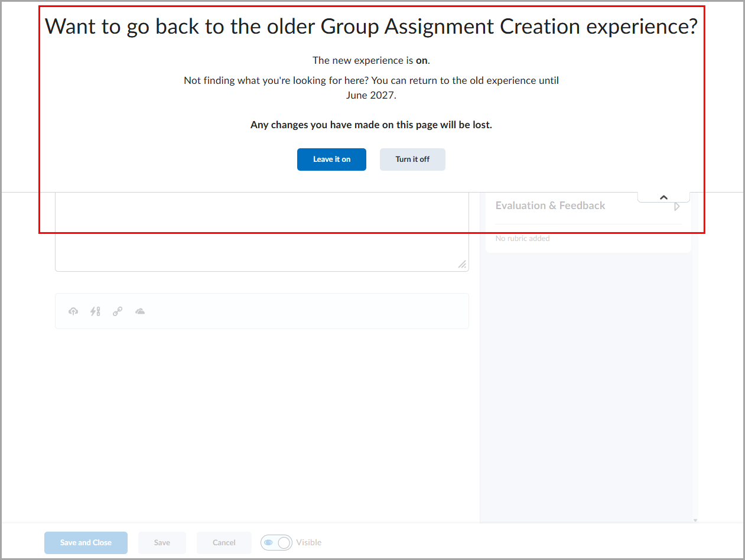The width and height of the screenshot is (745, 560).
Task: Select the Evaluation & Feedback heading
Action: click(x=550, y=206)
